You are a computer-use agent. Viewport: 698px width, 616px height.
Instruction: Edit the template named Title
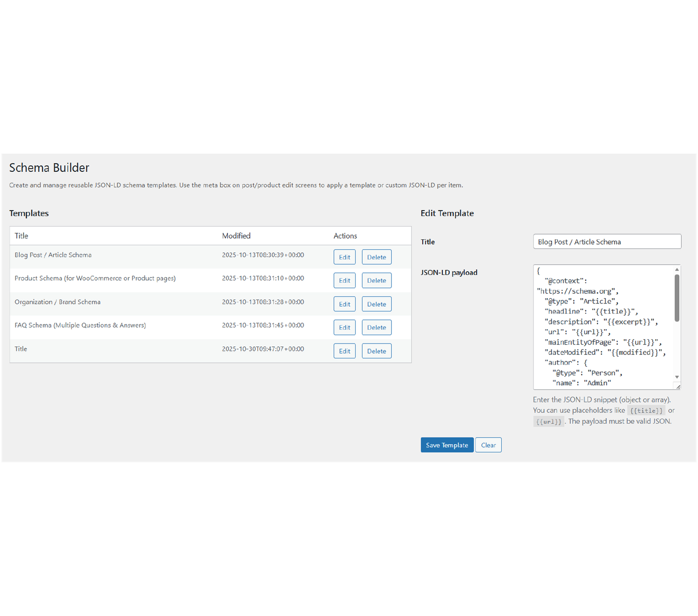344,351
